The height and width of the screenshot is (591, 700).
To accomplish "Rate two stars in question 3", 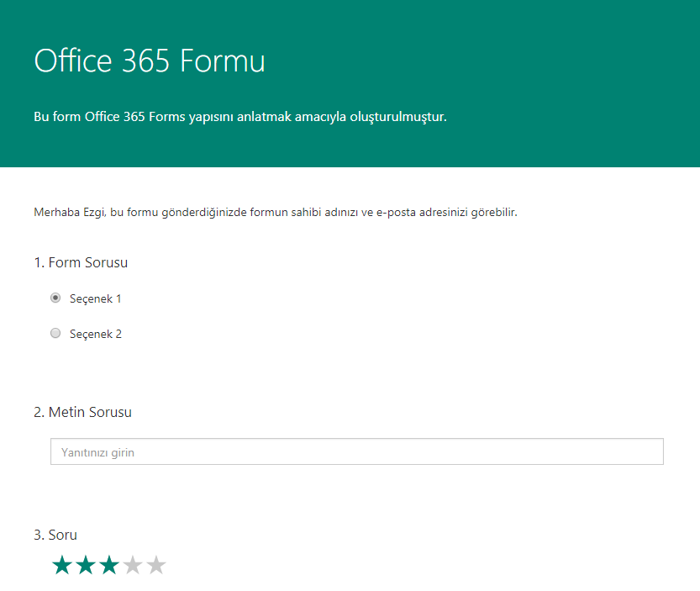I will click(x=86, y=565).
